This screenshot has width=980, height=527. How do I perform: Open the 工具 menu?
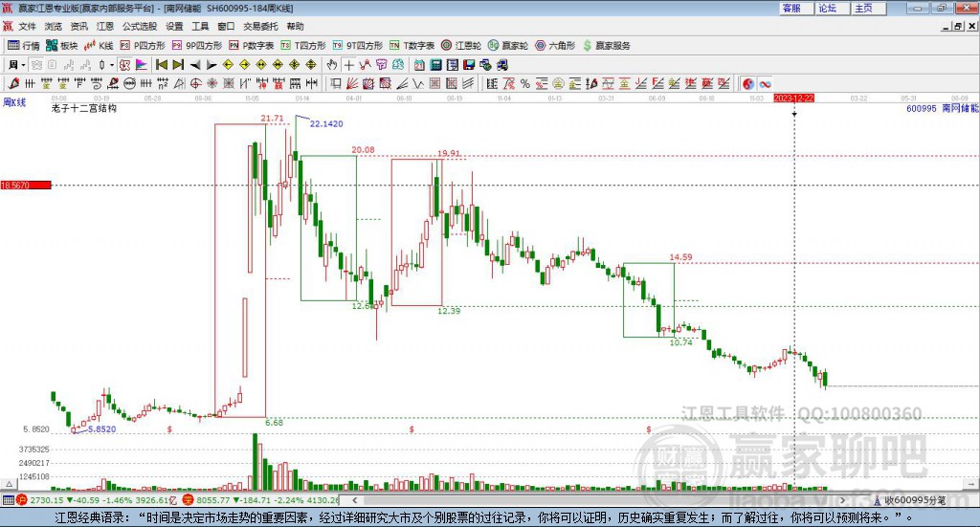200,26
